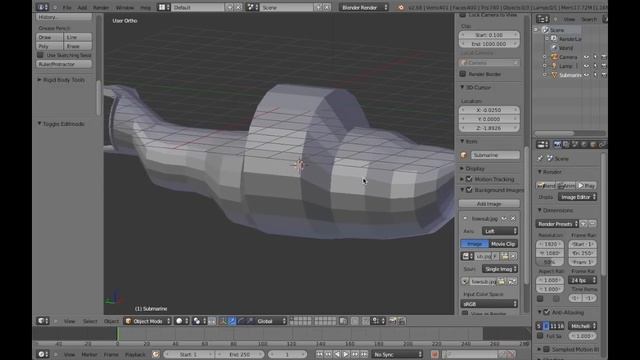Enable the Sampled Motion Blur checkbox
The height and width of the screenshot is (360, 640).
(x=547, y=350)
